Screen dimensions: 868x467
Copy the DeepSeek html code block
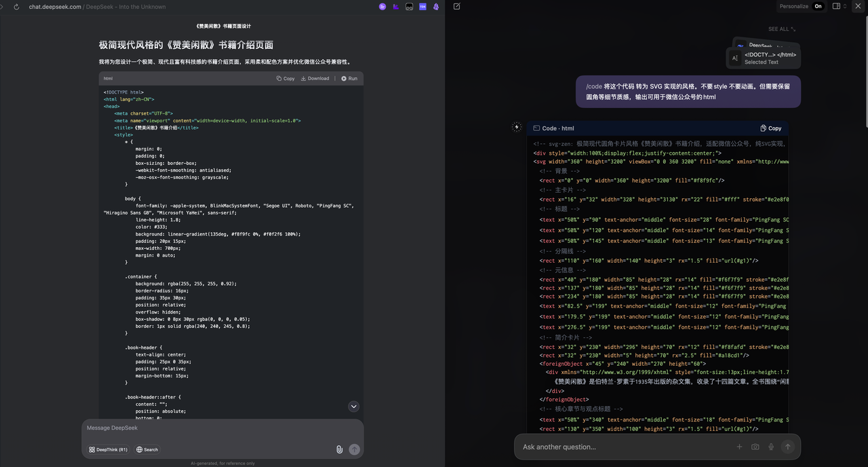pos(285,78)
